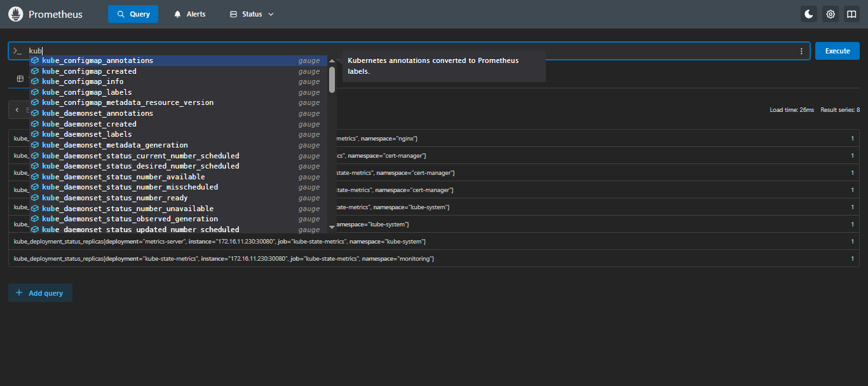Open documentation via the book icon
868x386 pixels.
tap(851, 14)
